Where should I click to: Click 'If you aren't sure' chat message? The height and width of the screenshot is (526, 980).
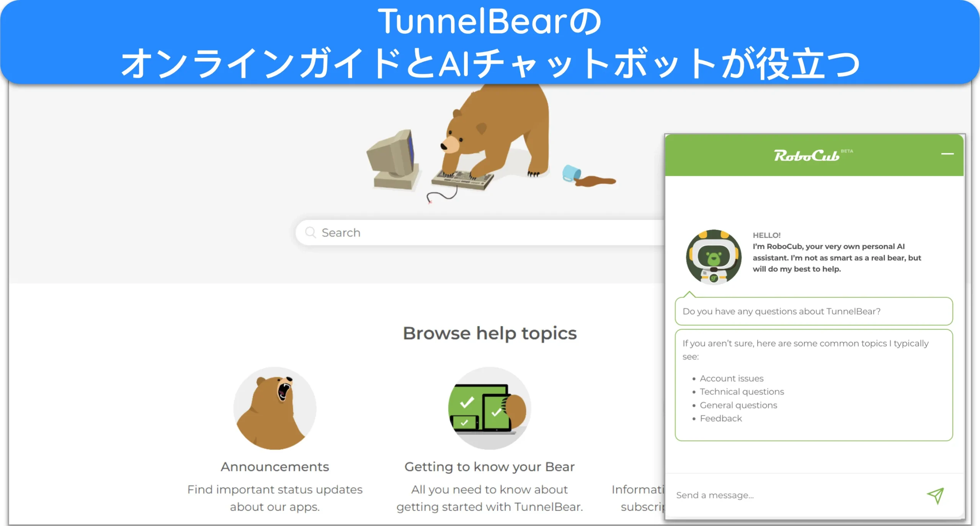pos(814,385)
